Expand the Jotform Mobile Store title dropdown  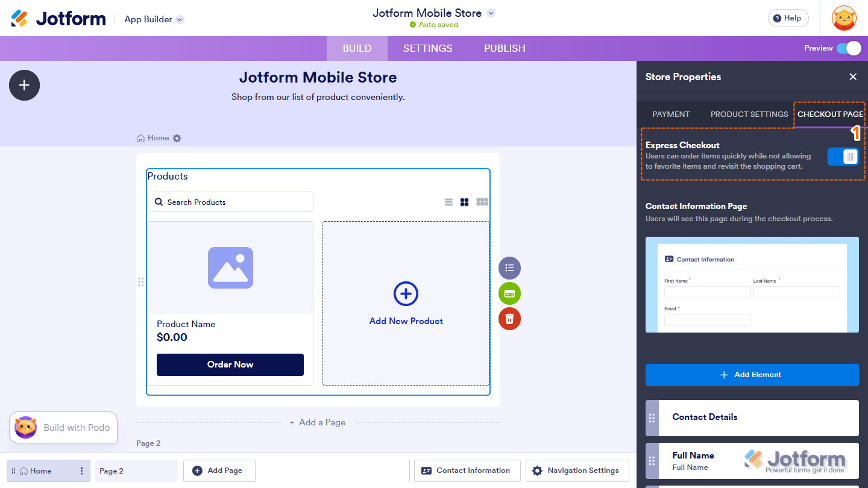490,13
